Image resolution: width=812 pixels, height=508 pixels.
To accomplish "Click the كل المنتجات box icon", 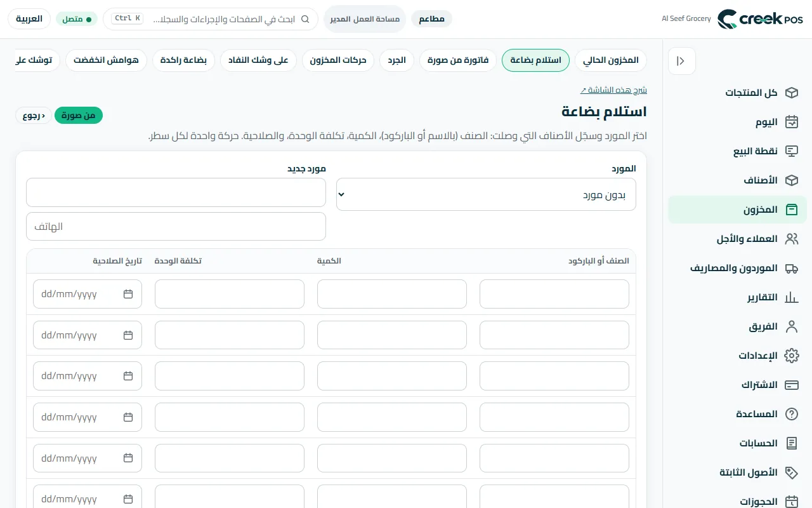I will coord(791,93).
